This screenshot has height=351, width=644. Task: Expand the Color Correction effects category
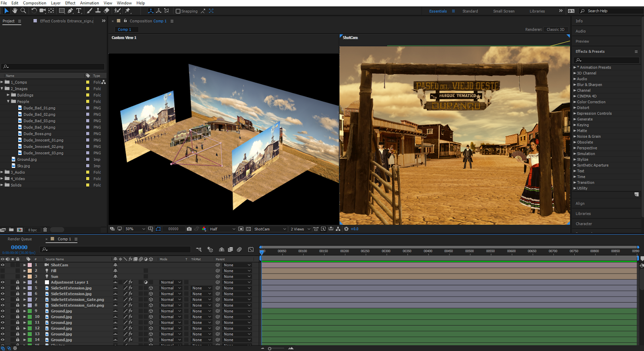tap(575, 102)
